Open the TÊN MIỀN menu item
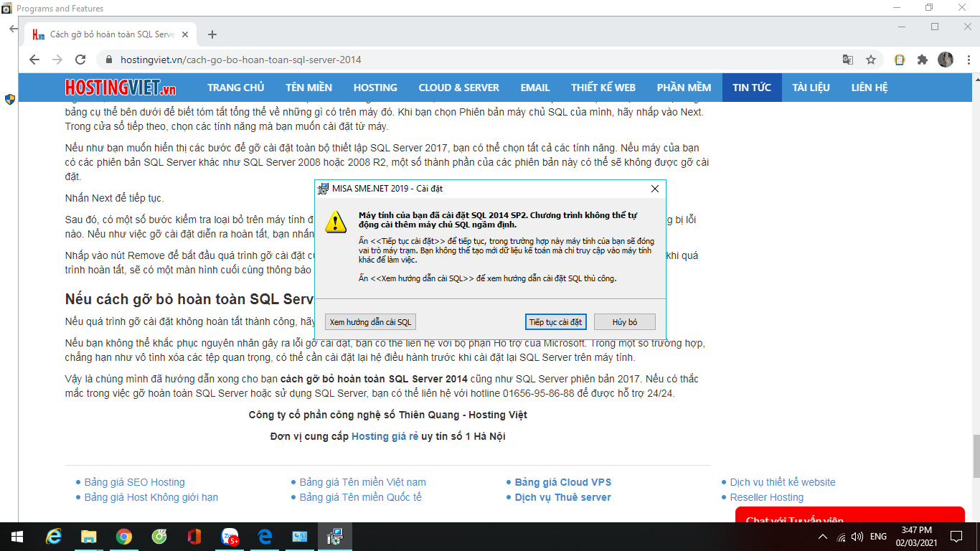980x551 pixels. 309,88
